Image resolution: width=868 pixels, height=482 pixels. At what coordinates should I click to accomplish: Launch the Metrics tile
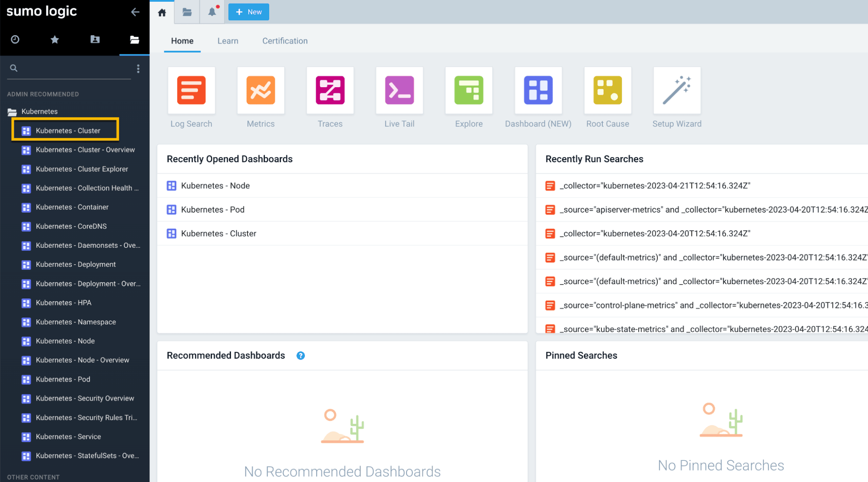[261, 90]
